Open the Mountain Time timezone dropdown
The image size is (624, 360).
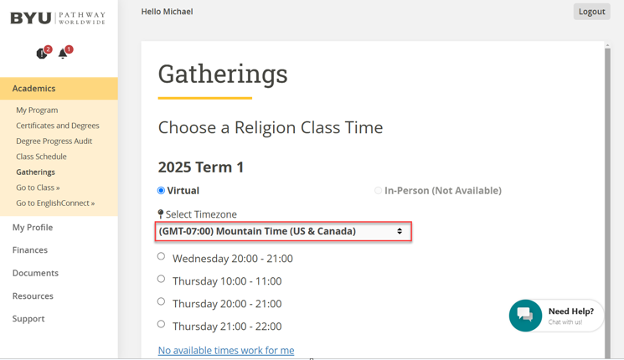point(283,232)
